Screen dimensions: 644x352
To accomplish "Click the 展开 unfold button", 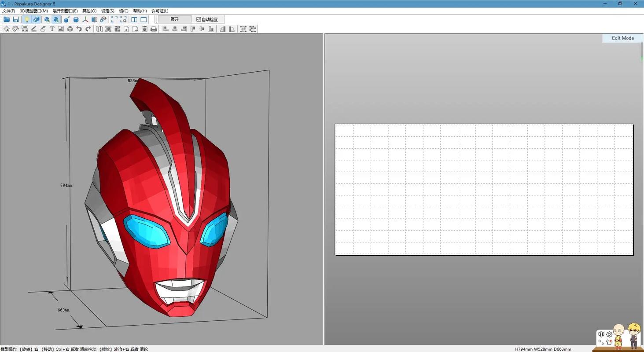I will 175,19.
